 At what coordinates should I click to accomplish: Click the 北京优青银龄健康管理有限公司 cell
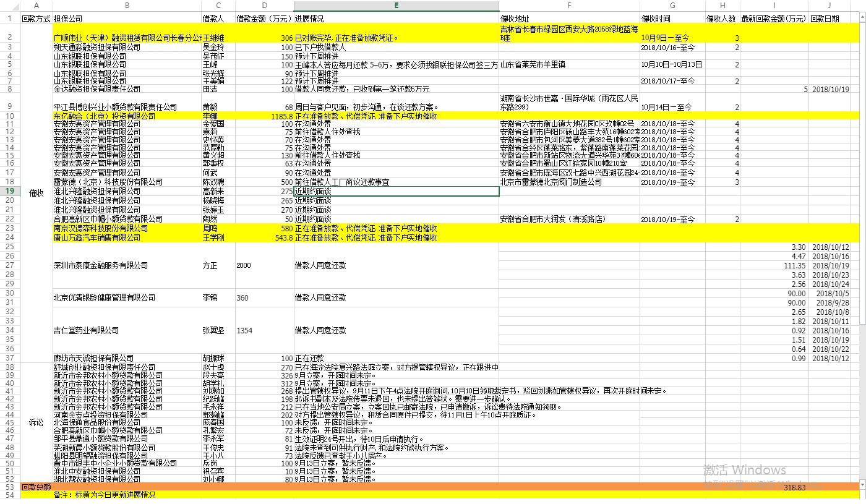[105, 297]
